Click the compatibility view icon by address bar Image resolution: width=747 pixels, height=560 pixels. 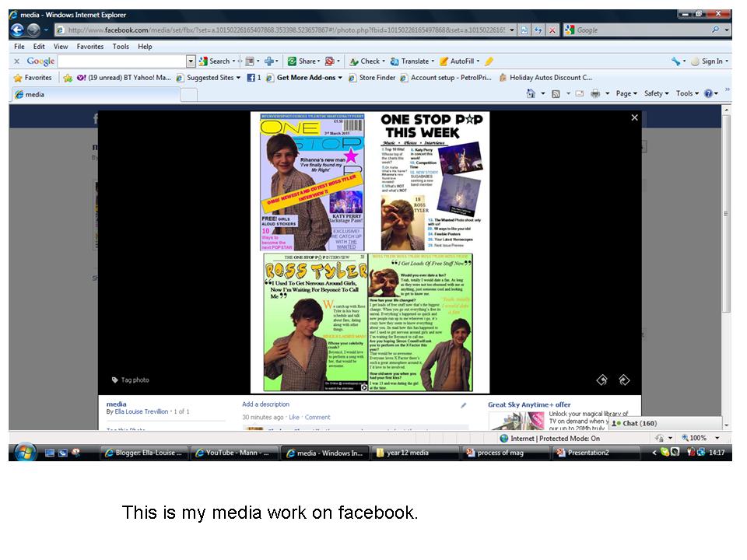524,30
